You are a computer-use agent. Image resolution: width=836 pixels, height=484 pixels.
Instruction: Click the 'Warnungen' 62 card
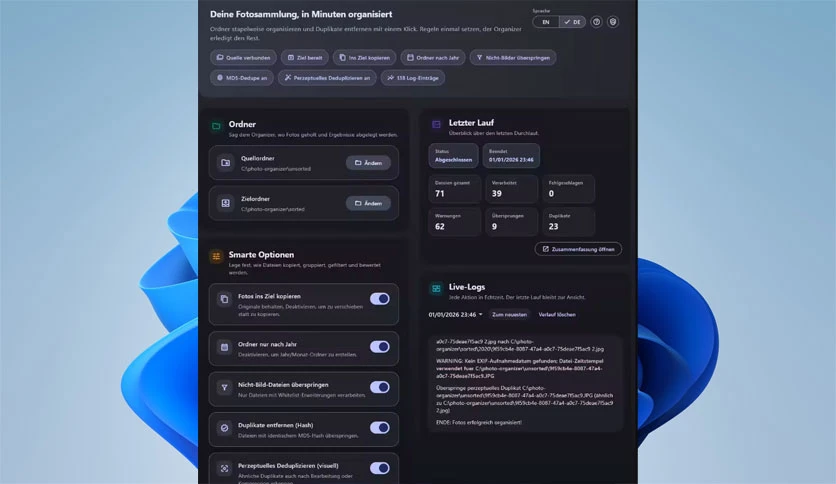point(454,222)
